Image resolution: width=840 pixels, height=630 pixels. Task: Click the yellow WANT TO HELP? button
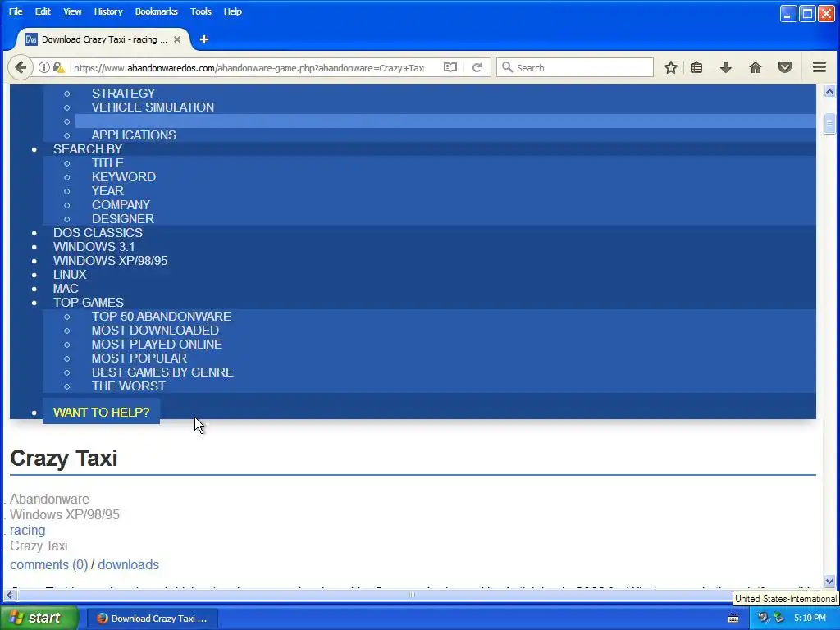point(101,412)
